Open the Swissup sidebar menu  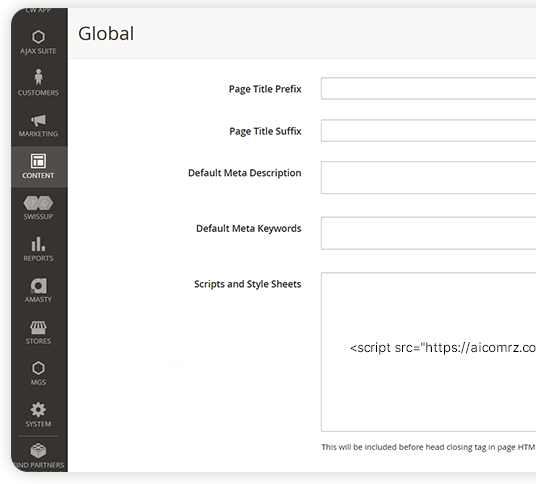pyautogui.click(x=39, y=208)
